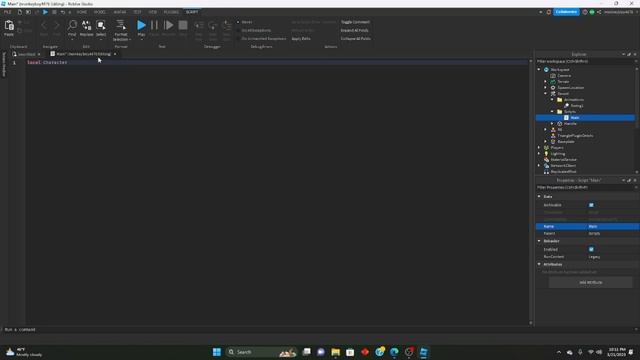Select the Swing1 animation item

tap(576, 106)
